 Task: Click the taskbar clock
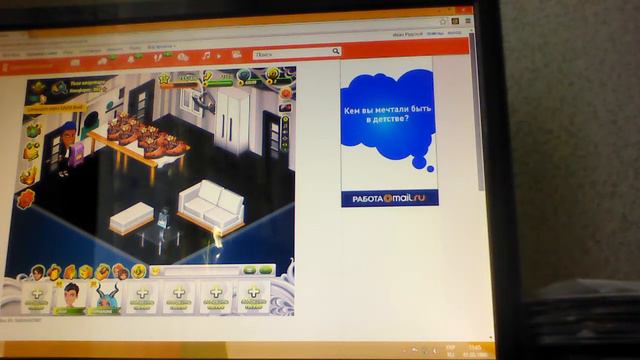476,351
